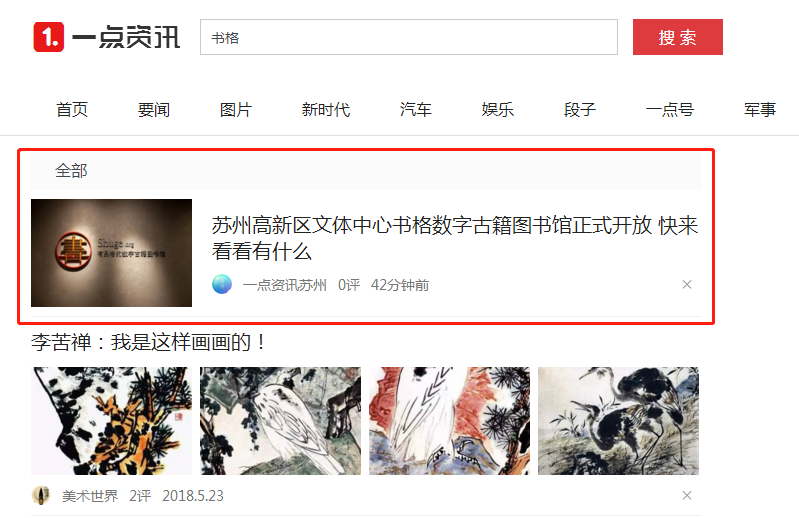799x518 pixels.
Task: Click the 一点资讯苏州 round avatar icon
Action: 222,284
